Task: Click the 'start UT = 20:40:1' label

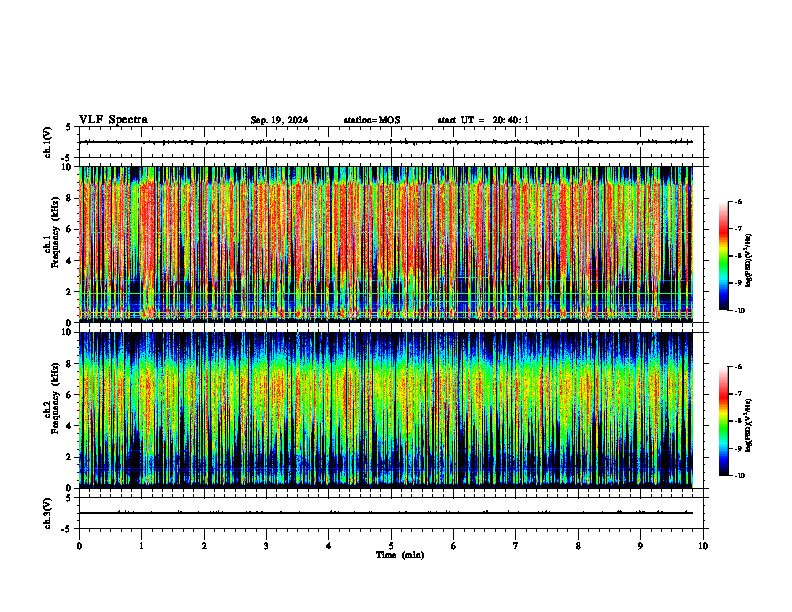Action: tap(483, 120)
